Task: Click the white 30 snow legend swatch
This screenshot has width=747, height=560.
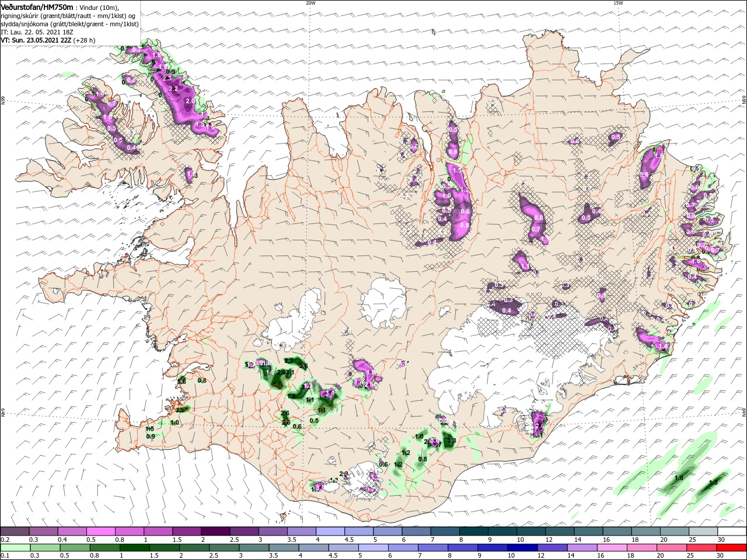Action: pyautogui.click(x=731, y=531)
